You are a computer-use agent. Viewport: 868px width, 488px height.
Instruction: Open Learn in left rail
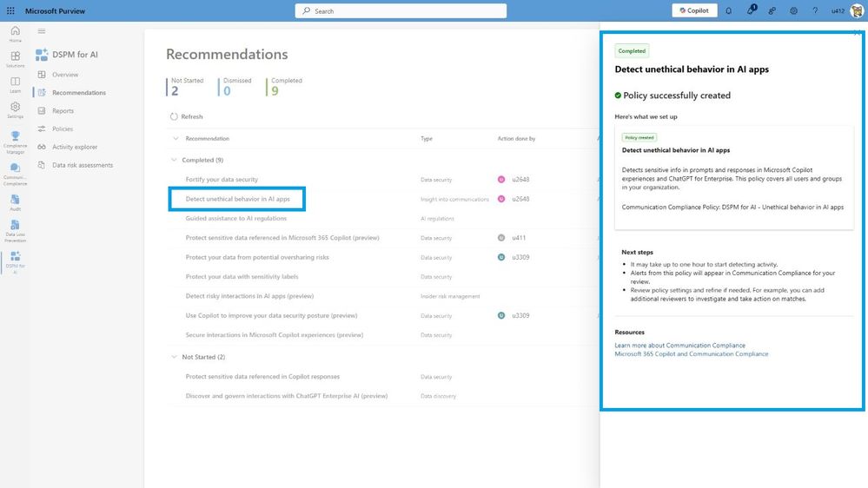16,84
